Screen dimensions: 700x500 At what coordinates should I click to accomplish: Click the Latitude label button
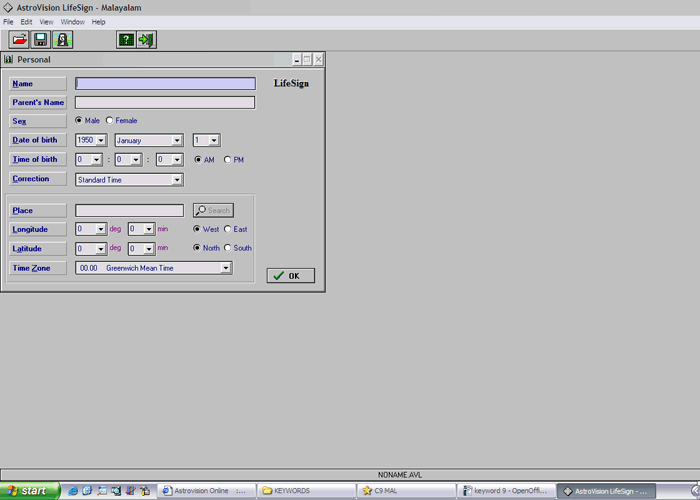click(38, 249)
